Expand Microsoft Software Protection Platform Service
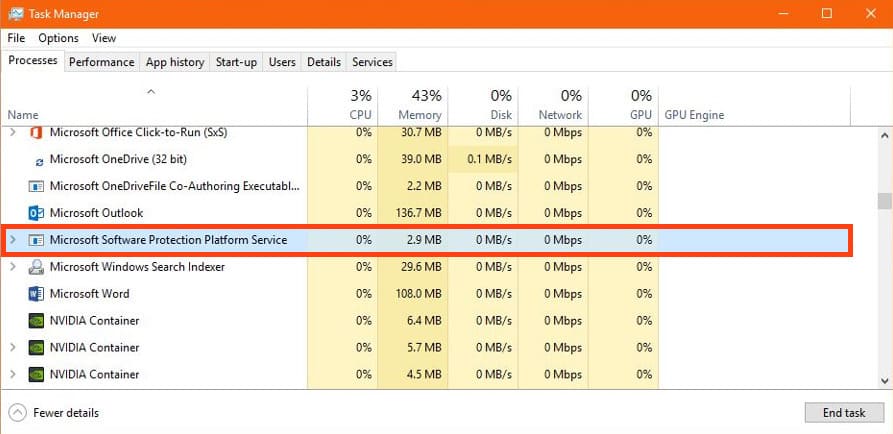893x434 pixels. tap(13, 240)
